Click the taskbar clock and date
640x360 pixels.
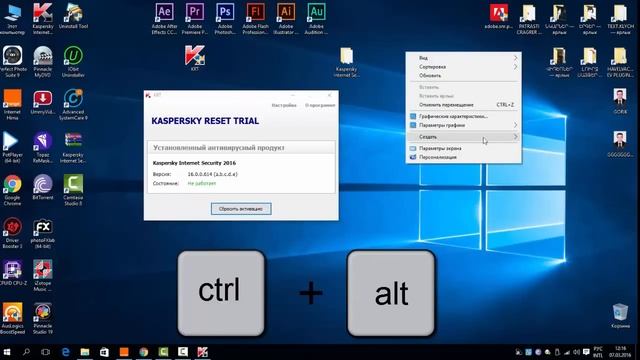click(620, 352)
